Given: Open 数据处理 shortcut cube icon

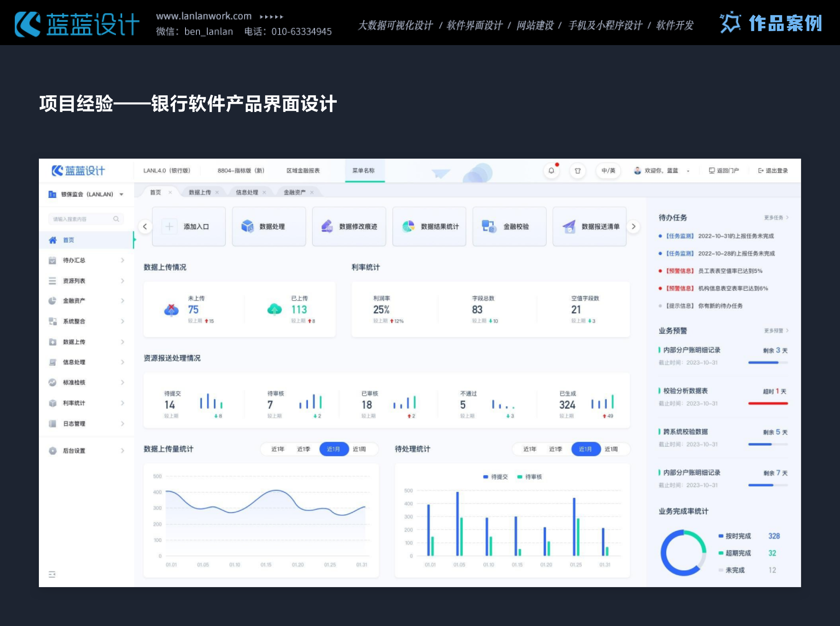Looking at the screenshot, I should (247, 226).
